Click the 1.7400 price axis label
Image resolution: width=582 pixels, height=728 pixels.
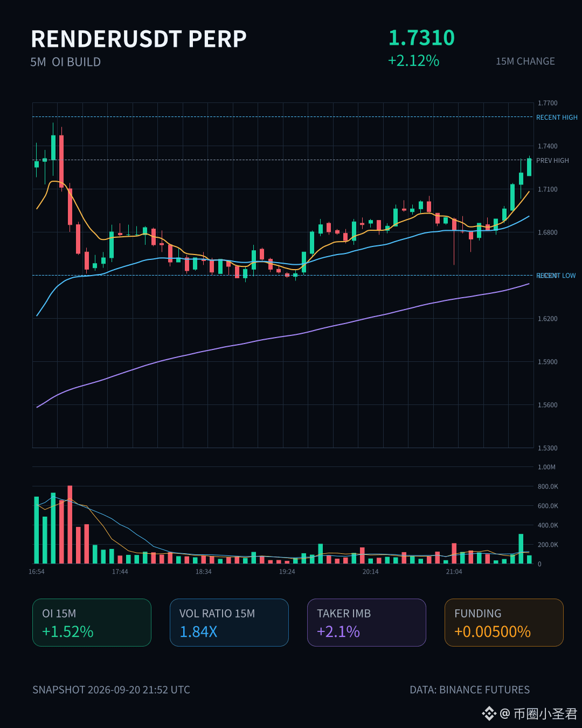(x=548, y=146)
